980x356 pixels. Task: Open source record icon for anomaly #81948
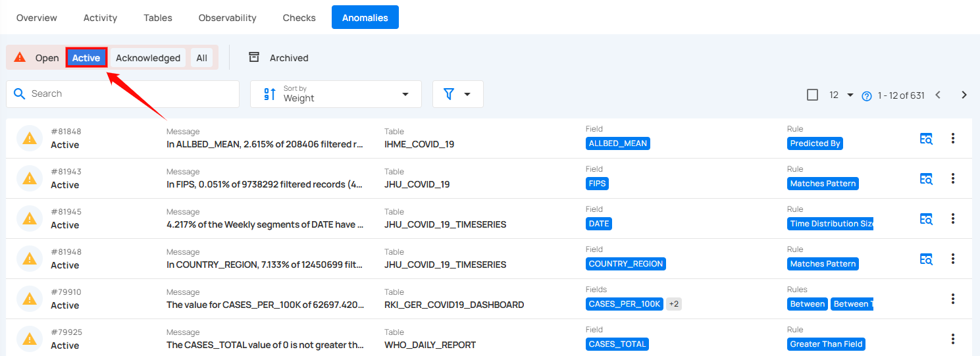pos(926,259)
